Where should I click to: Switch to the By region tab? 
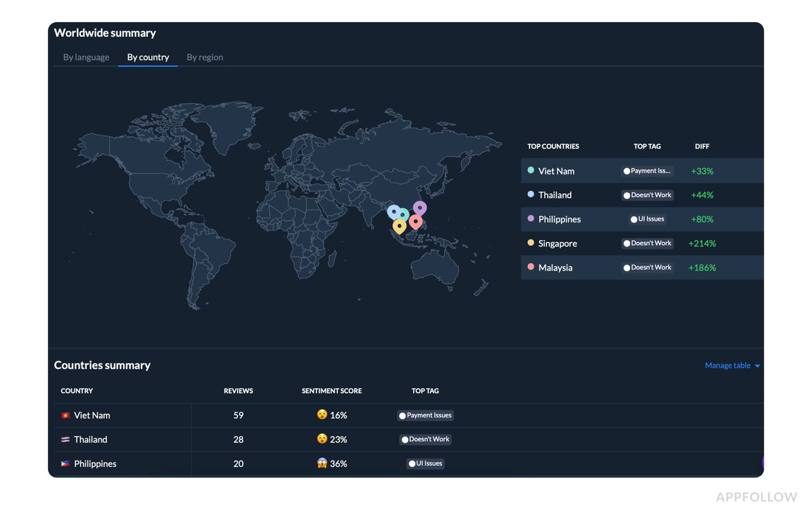(x=205, y=57)
